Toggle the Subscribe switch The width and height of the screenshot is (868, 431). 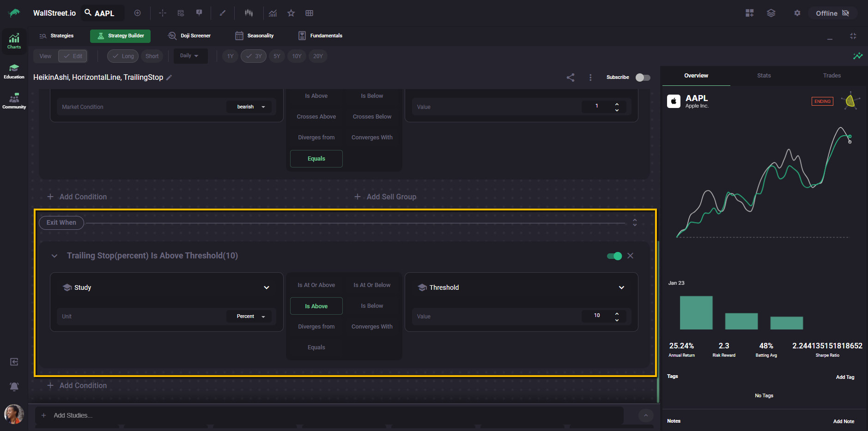pyautogui.click(x=643, y=78)
